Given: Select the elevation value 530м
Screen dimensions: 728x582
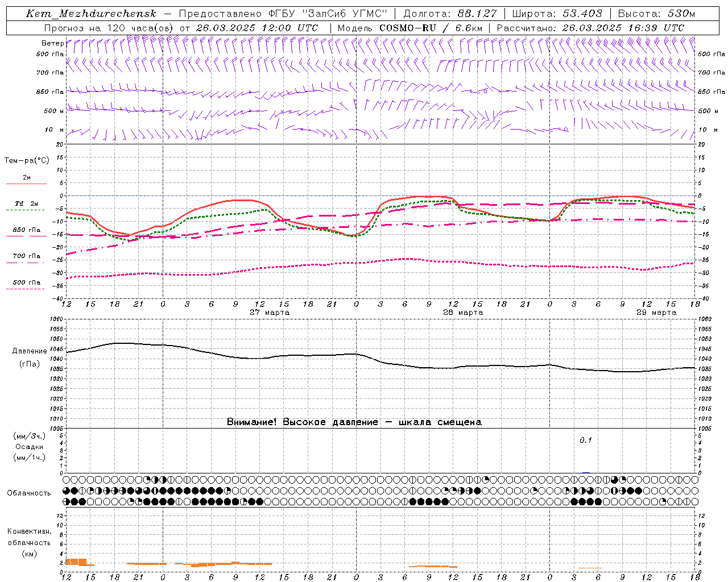Looking at the screenshot, I should 680,14.
